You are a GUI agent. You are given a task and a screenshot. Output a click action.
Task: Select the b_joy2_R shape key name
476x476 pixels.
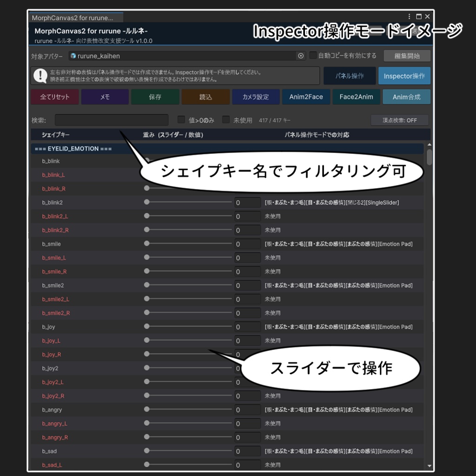(53, 396)
